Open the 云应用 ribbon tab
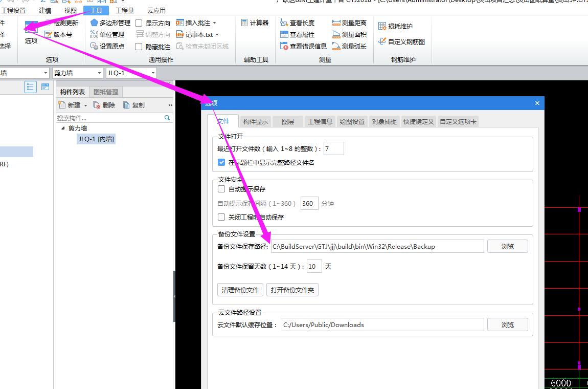The width and height of the screenshot is (588, 389). pyautogui.click(x=156, y=11)
